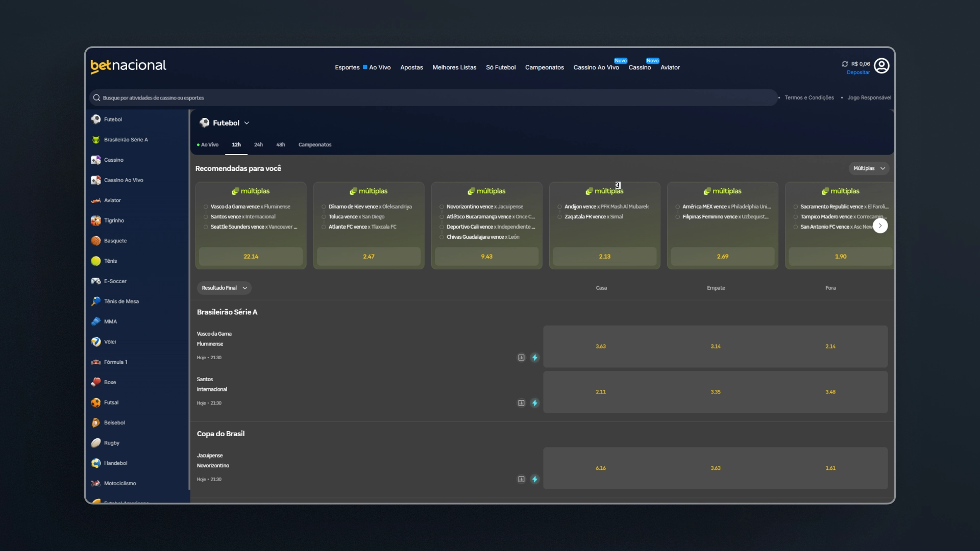The height and width of the screenshot is (551, 980).
Task: Bet on the 22.14 múltiplas odds button
Action: point(251,257)
